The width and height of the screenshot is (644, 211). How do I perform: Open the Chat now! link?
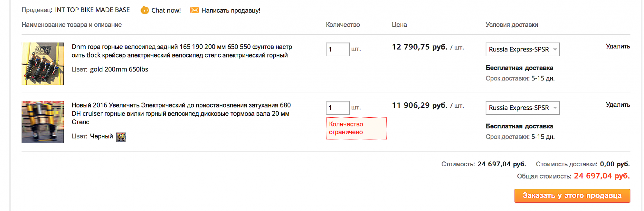coord(166,10)
